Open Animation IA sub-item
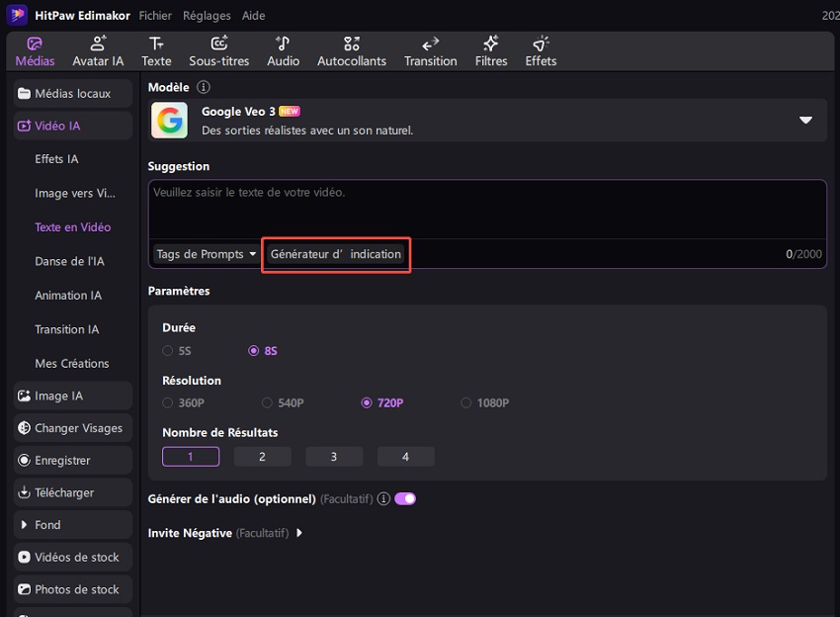Viewport: 840px width, 617px height. pyautogui.click(x=68, y=296)
